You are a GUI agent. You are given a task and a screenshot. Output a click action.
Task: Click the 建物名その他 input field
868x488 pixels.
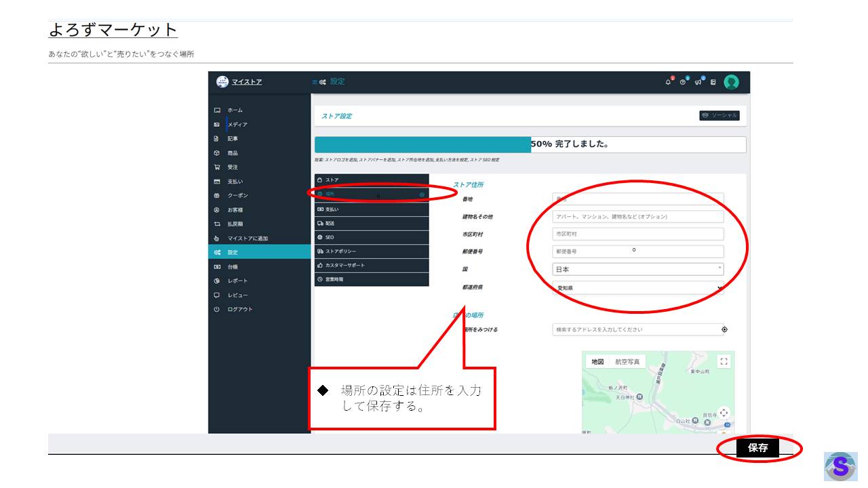tap(638, 217)
